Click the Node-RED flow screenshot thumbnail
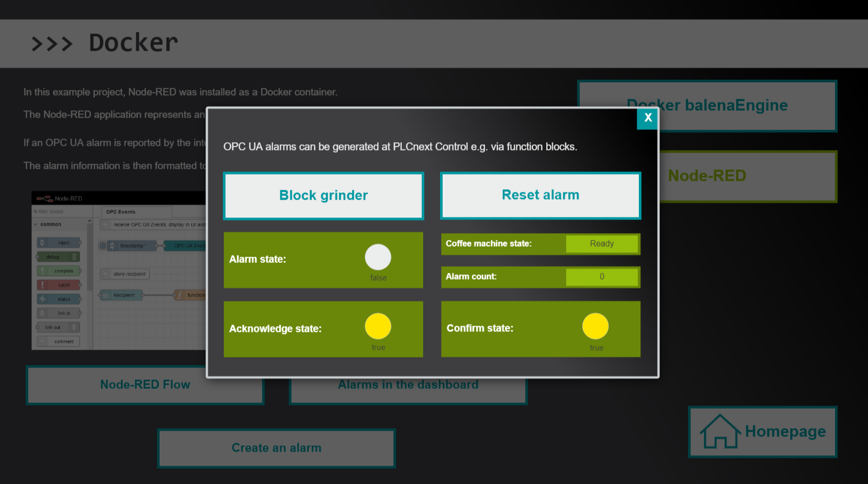Viewport: 868px width, 484px height. click(x=119, y=270)
